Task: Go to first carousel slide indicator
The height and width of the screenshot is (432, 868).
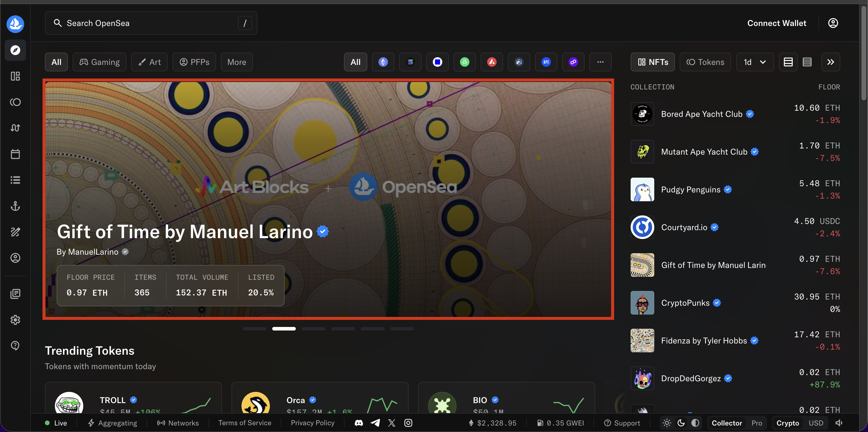Action: click(x=254, y=328)
